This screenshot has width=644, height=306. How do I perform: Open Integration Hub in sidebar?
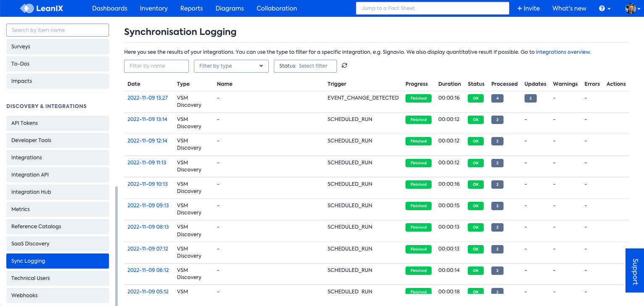[x=58, y=192]
